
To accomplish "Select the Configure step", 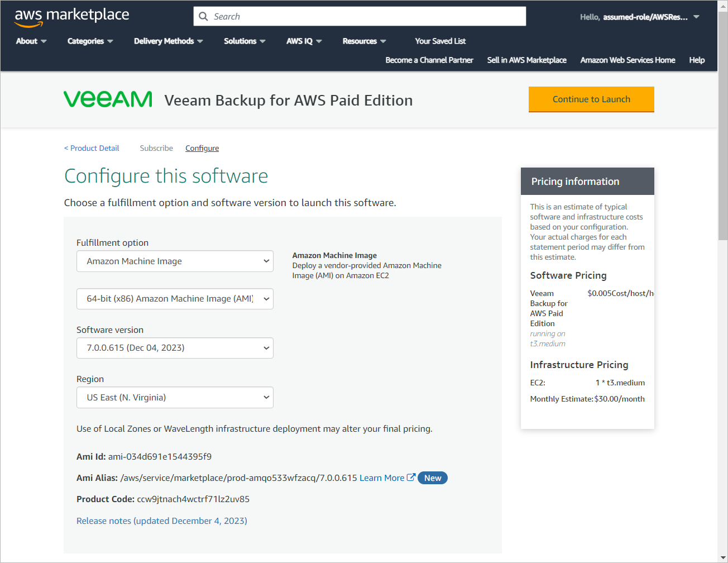I will coord(202,148).
